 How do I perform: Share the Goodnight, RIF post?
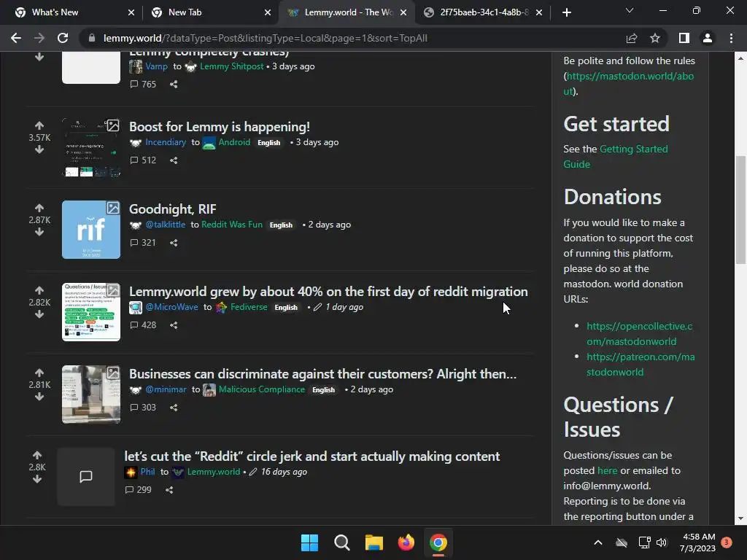174,243
